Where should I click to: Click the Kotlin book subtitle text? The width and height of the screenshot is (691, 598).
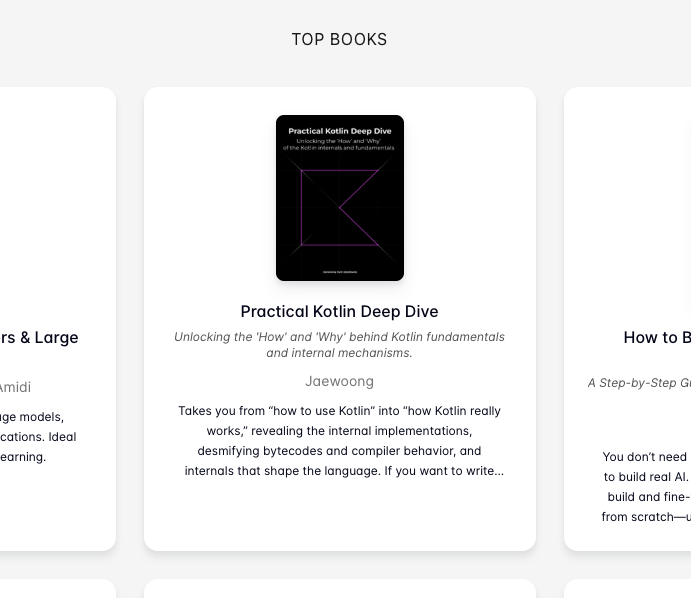339,345
